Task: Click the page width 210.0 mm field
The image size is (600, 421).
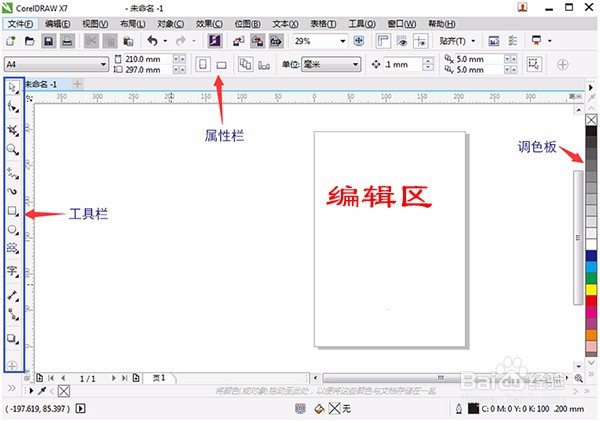Action: (147, 59)
